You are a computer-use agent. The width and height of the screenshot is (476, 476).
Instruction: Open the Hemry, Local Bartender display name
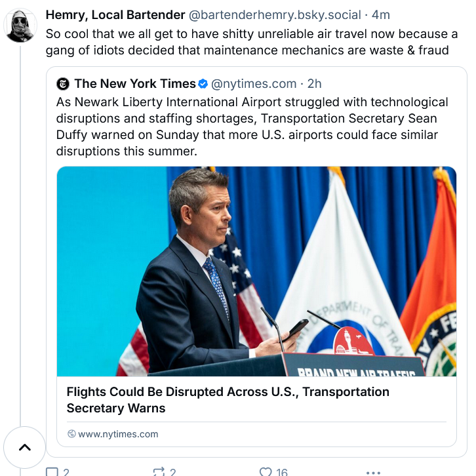click(x=115, y=15)
